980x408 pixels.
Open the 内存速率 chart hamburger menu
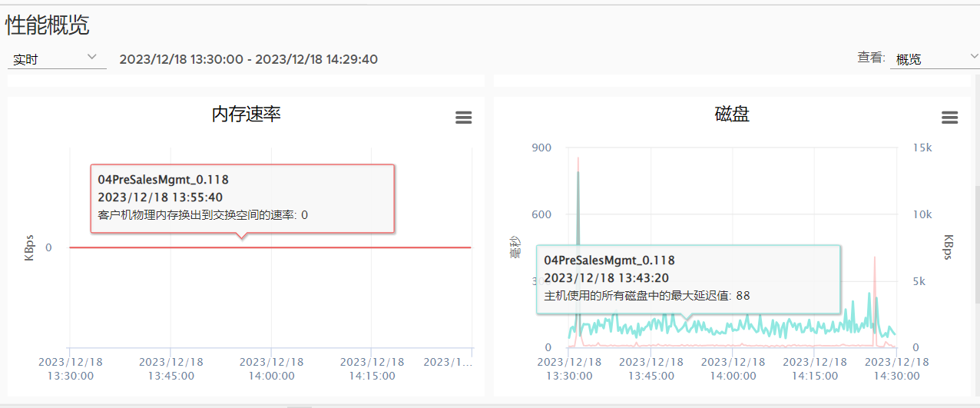pyautogui.click(x=463, y=118)
